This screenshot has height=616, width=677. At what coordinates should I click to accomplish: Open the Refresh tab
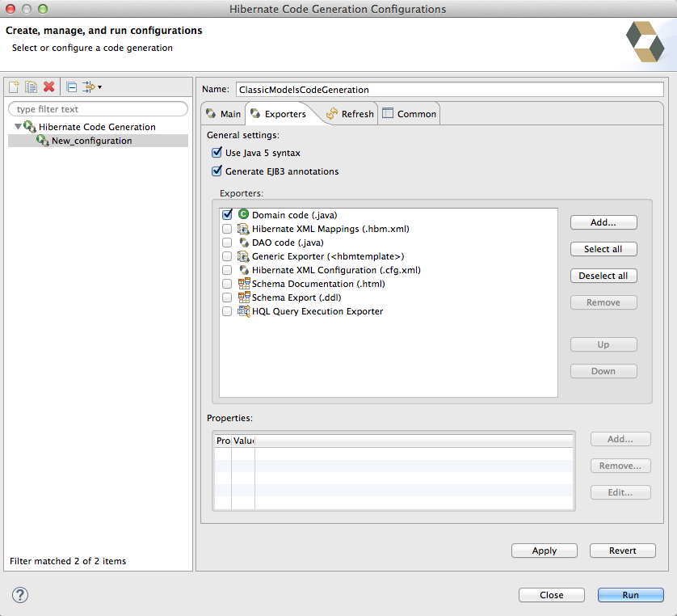pyautogui.click(x=350, y=114)
